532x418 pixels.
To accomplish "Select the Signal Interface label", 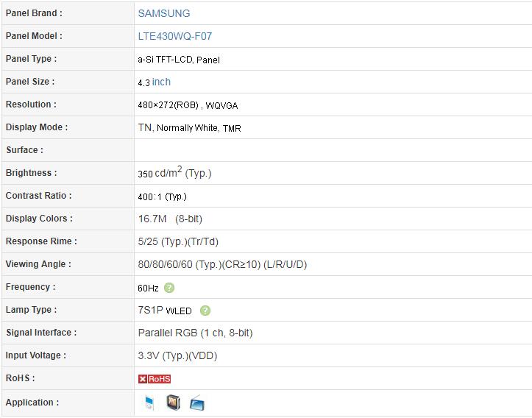I will pos(41,333).
